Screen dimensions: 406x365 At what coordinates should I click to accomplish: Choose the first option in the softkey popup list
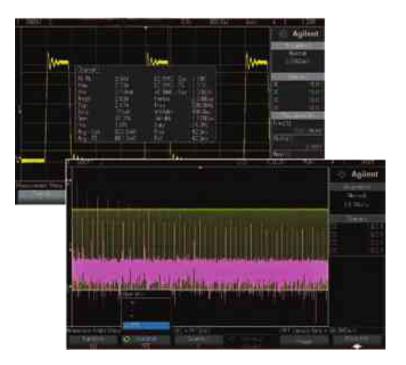[146, 303]
